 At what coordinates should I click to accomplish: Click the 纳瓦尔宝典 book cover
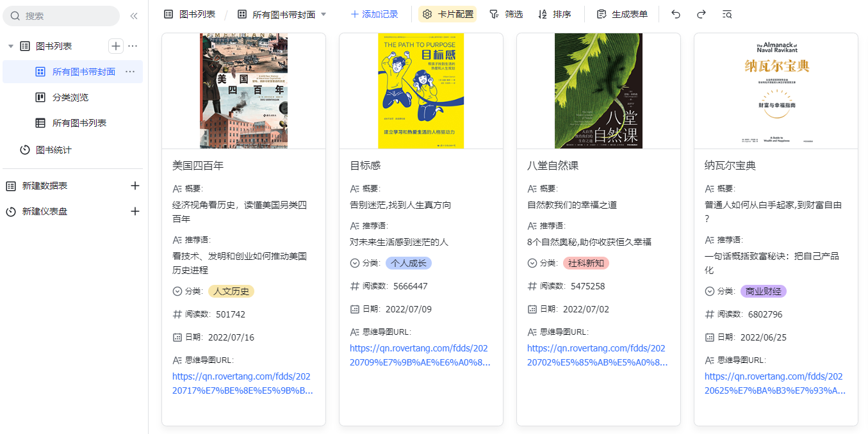(x=776, y=90)
